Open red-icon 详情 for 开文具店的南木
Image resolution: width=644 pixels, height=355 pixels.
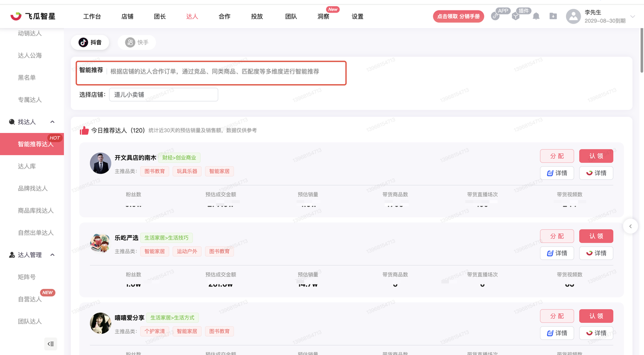click(x=596, y=173)
